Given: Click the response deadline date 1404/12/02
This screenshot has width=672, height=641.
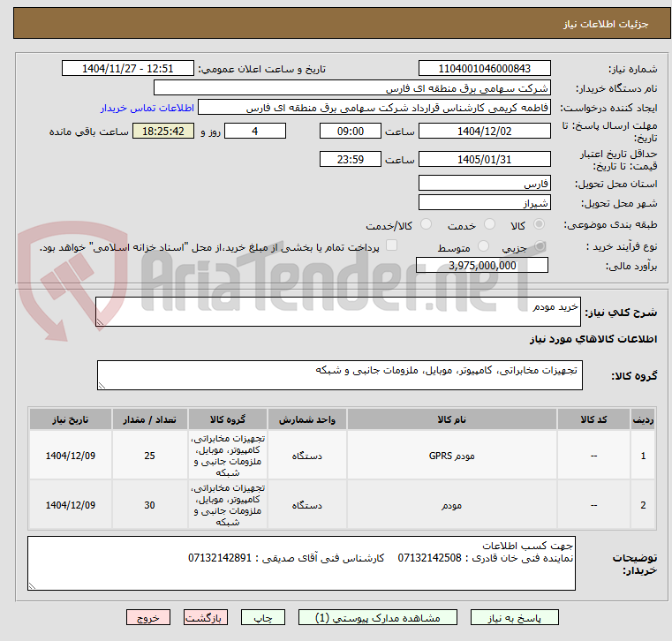Looking at the screenshot, I should click(x=484, y=131).
